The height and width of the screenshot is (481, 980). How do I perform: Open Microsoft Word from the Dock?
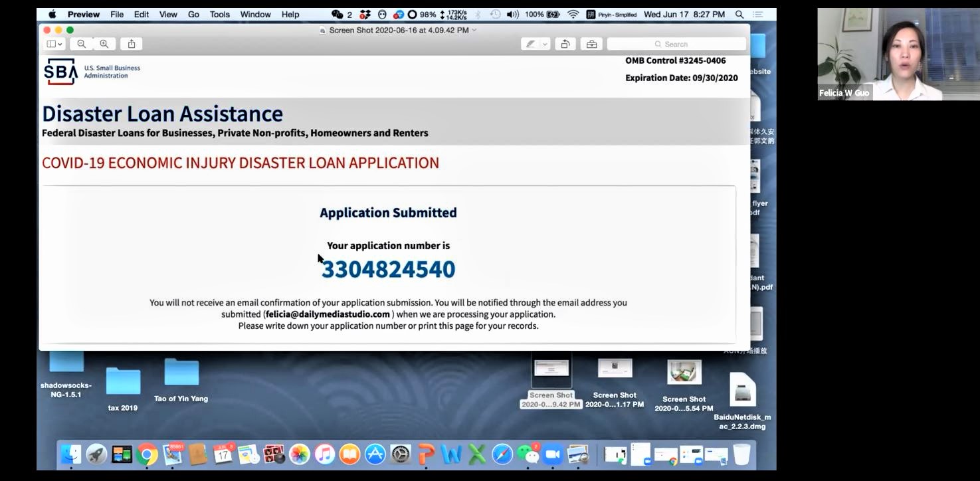[451, 454]
